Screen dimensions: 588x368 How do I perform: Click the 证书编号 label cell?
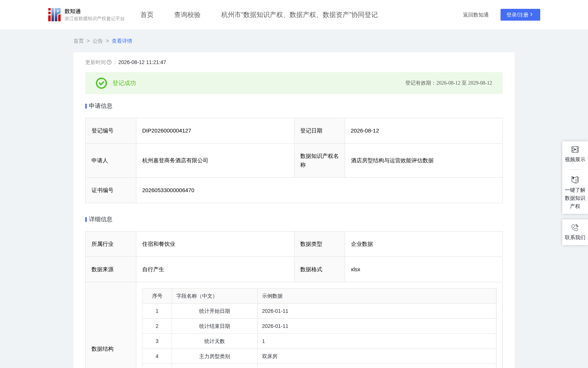[x=111, y=190]
